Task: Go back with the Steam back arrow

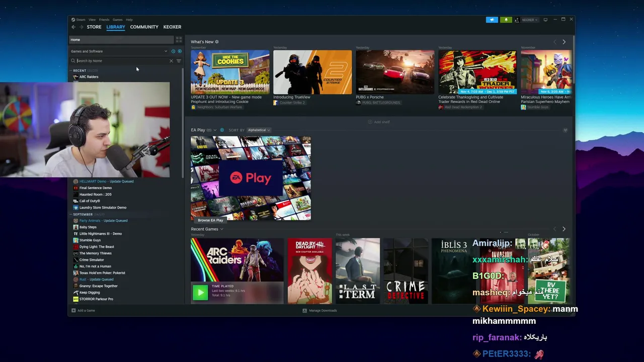Action: pyautogui.click(x=73, y=27)
